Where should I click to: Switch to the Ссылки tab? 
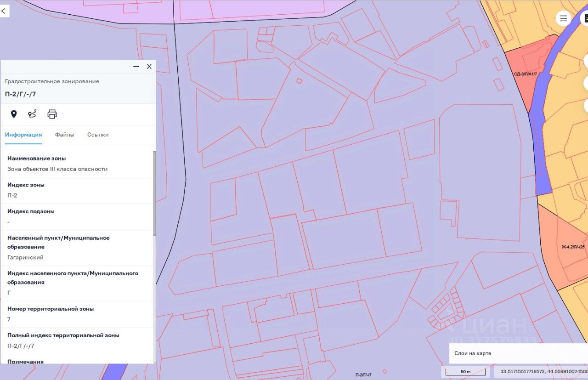pyautogui.click(x=98, y=135)
